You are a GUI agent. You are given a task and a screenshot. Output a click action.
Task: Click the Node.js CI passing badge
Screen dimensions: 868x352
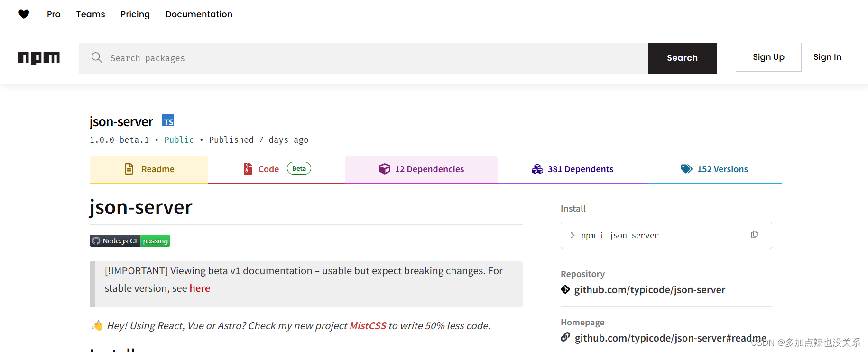[x=130, y=241]
